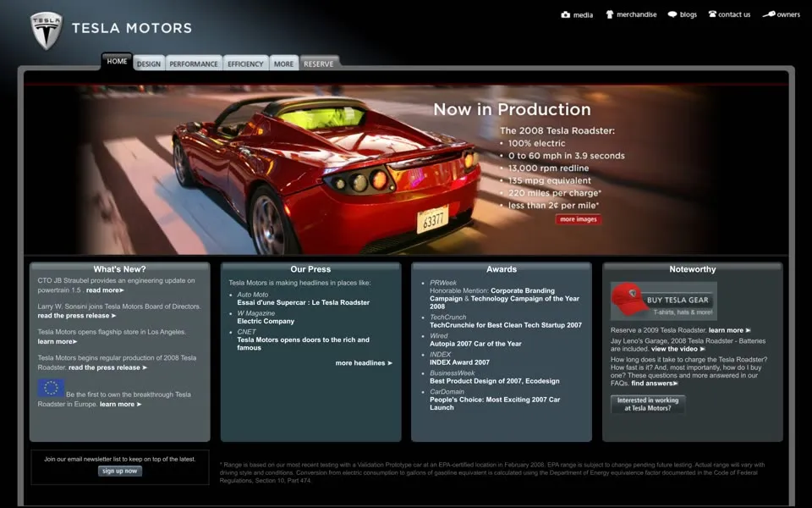Open the contact us link
Viewport: 812px width, 508px height.
click(734, 14)
